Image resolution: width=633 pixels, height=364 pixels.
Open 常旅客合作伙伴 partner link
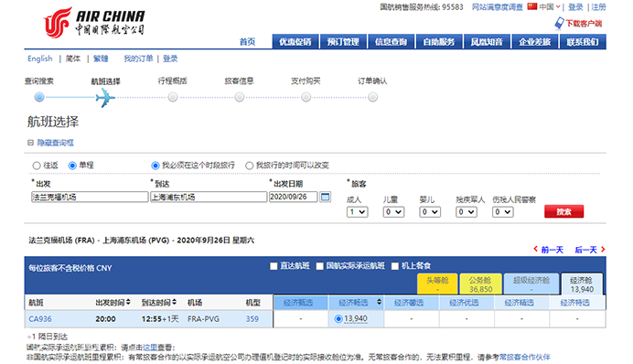click(x=524, y=357)
